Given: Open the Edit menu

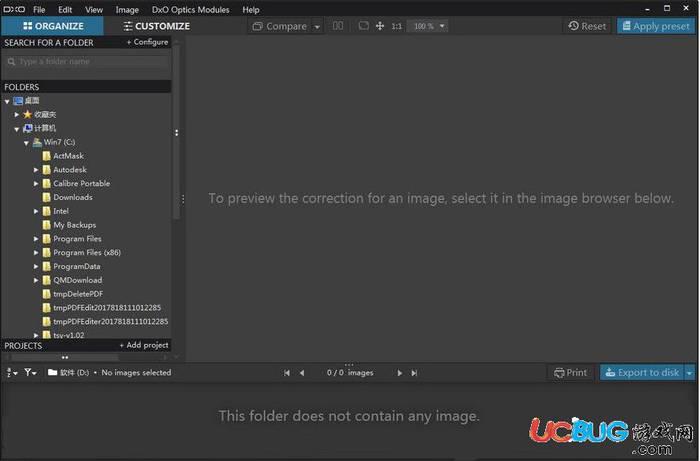Looking at the screenshot, I should (x=65, y=9).
